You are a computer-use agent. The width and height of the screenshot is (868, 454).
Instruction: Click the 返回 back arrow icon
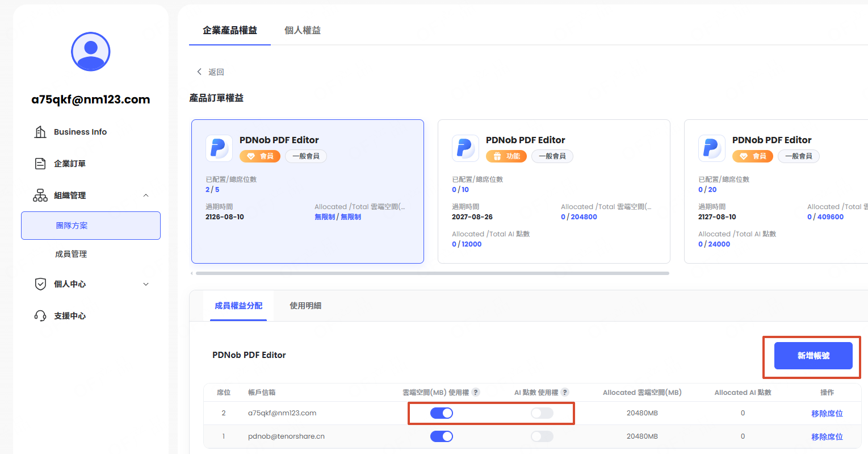coord(199,72)
